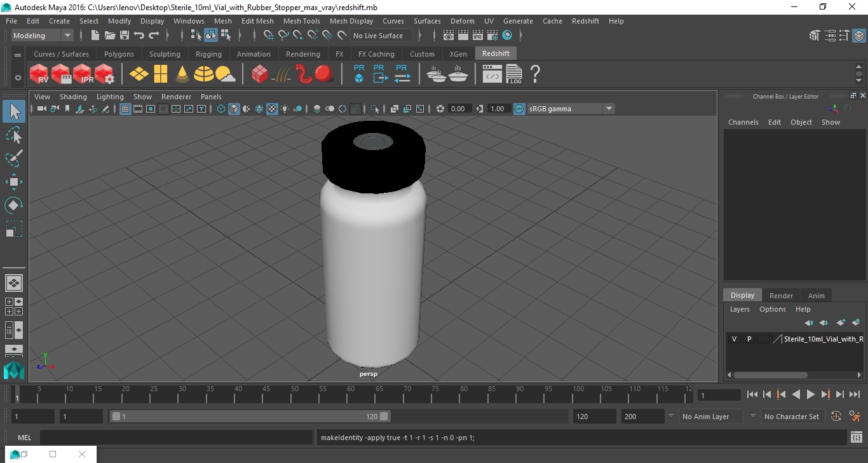
Task: Click the playback range slider bar
Action: (x=251, y=417)
